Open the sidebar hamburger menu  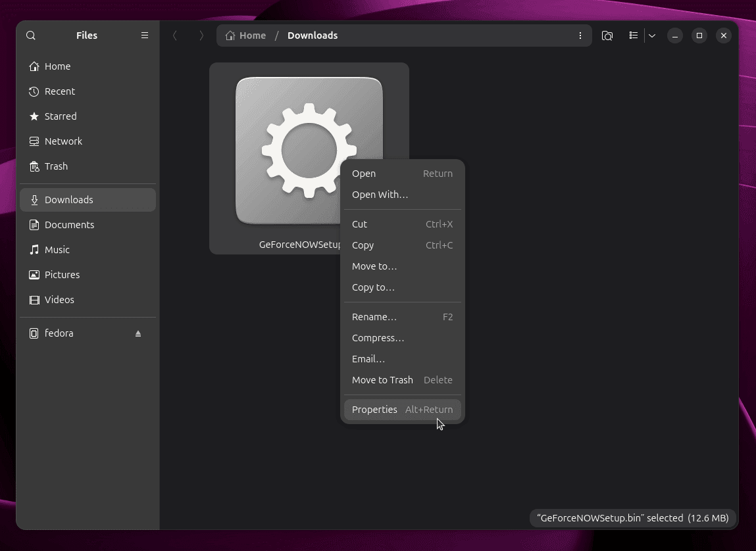[x=145, y=36]
